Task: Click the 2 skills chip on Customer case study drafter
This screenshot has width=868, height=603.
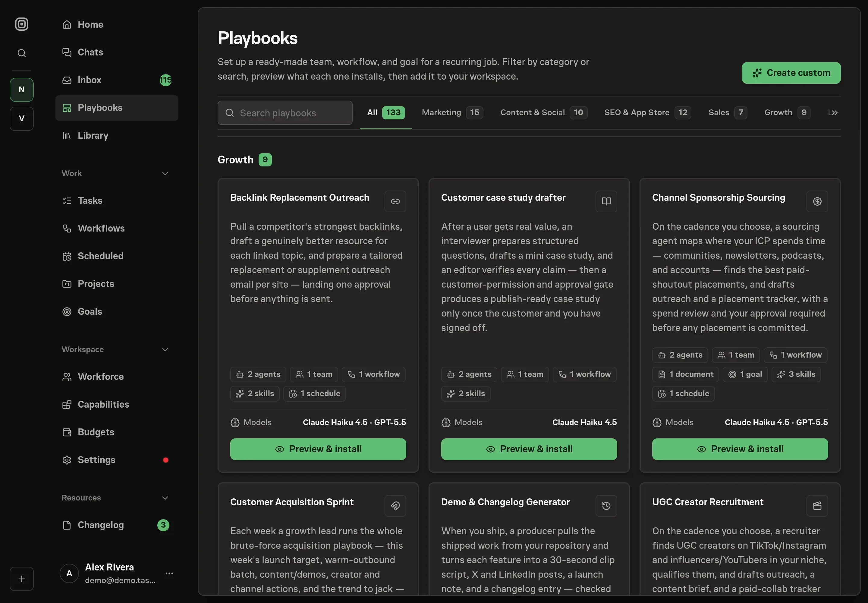Action: 466,394
